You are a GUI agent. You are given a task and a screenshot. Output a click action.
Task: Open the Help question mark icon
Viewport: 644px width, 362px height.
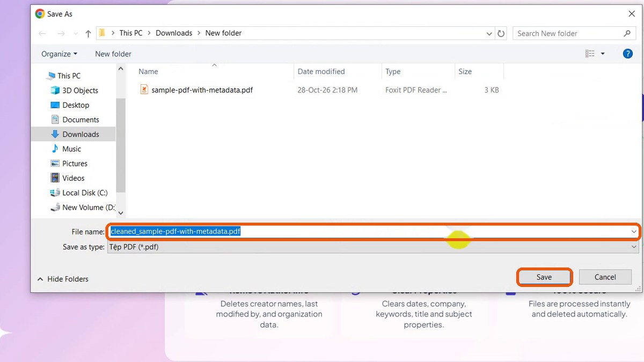pyautogui.click(x=627, y=54)
